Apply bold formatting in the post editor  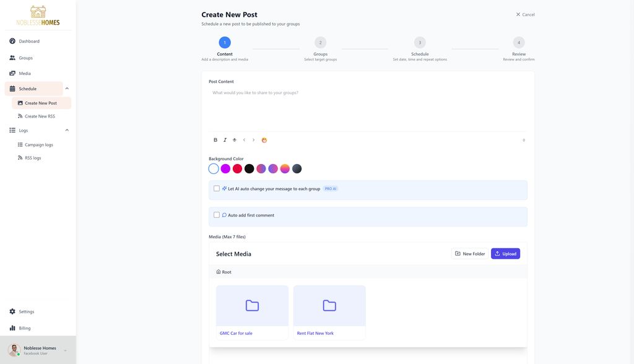tap(215, 140)
